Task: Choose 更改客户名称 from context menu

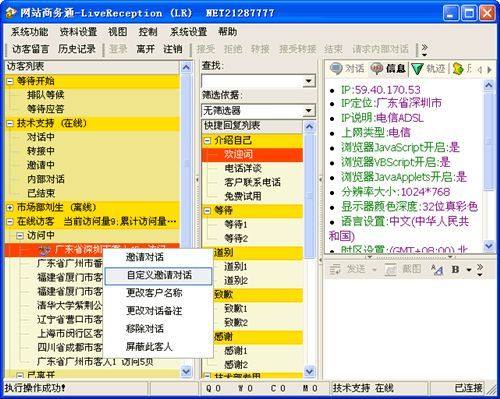Action: (158, 293)
